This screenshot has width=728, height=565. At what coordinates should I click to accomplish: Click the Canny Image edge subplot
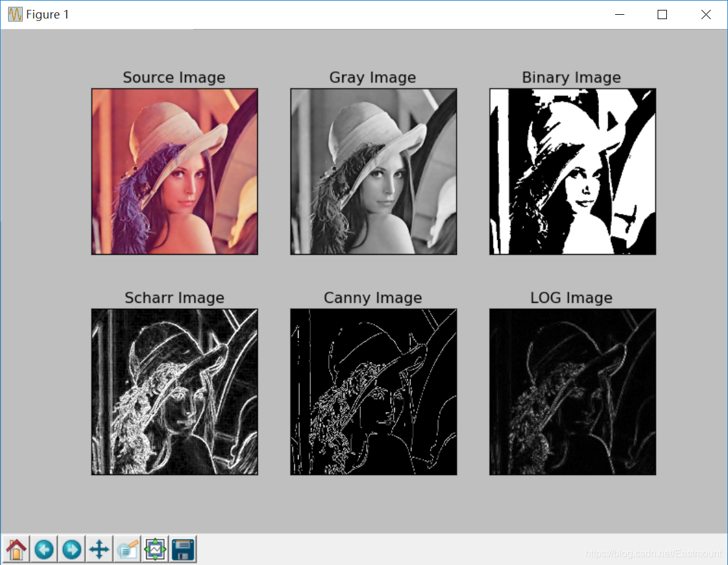point(374,392)
